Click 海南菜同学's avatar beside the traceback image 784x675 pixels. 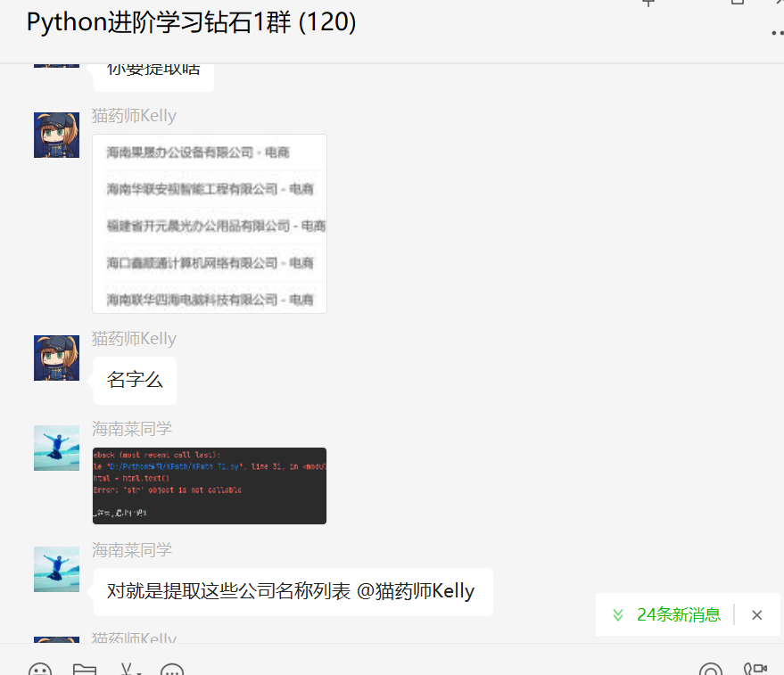56,448
